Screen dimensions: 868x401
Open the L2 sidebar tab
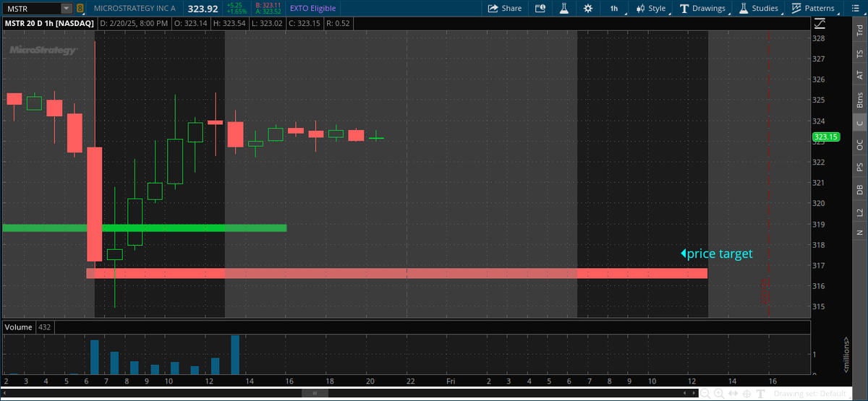click(860, 212)
